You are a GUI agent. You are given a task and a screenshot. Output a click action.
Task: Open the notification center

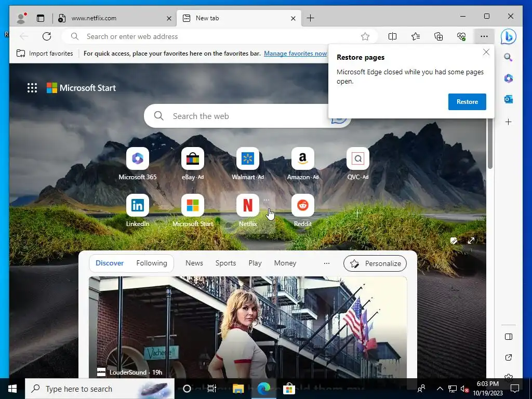coord(515,389)
